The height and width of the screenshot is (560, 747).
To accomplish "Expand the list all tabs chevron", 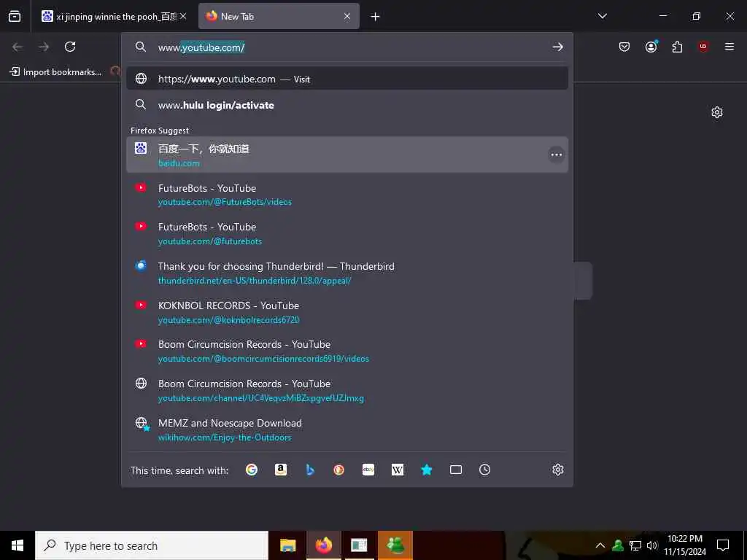I will point(602,16).
